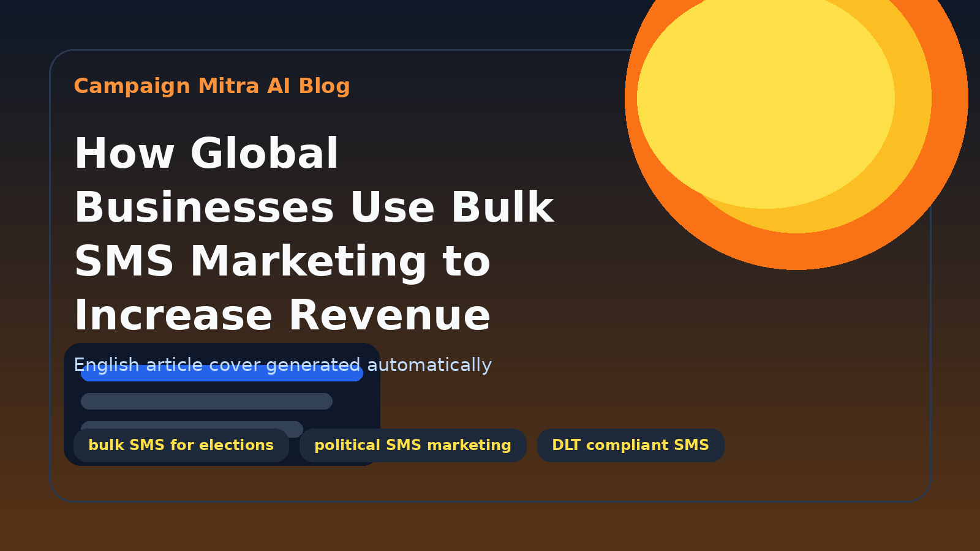Click the headline 'How Global Businesses Use Bulk SMS Marketing'
Image resolution: width=980 pixels, height=551 pixels.
(x=314, y=234)
